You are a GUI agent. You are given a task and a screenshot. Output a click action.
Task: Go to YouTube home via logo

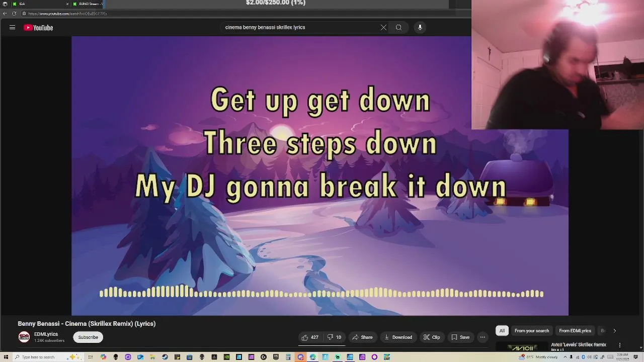click(38, 28)
